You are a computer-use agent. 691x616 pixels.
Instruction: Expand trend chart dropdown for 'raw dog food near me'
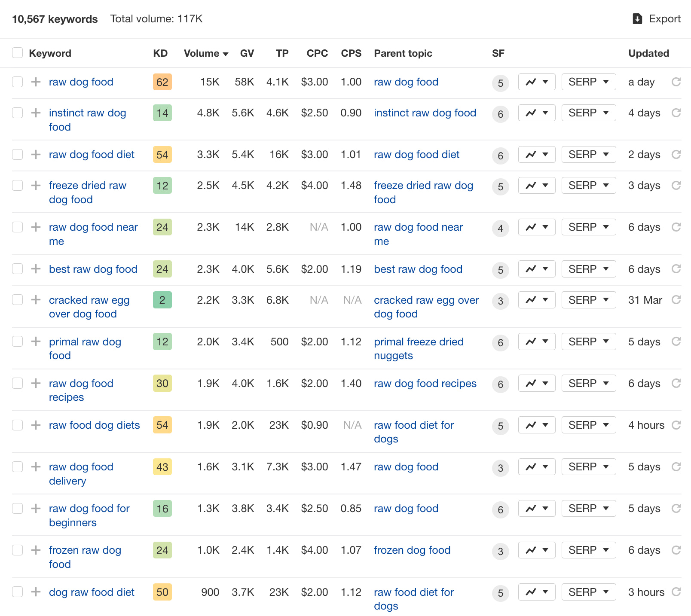pos(536,227)
